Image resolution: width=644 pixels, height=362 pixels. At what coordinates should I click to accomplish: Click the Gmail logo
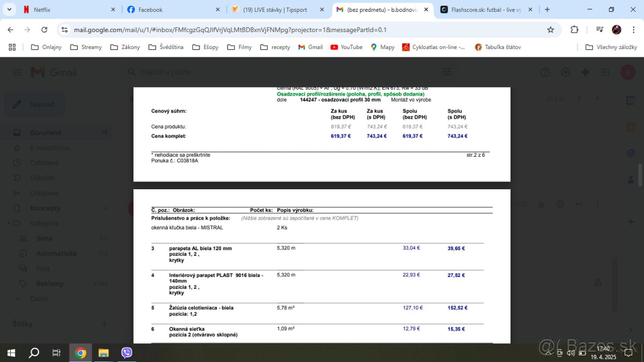pos(54,72)
